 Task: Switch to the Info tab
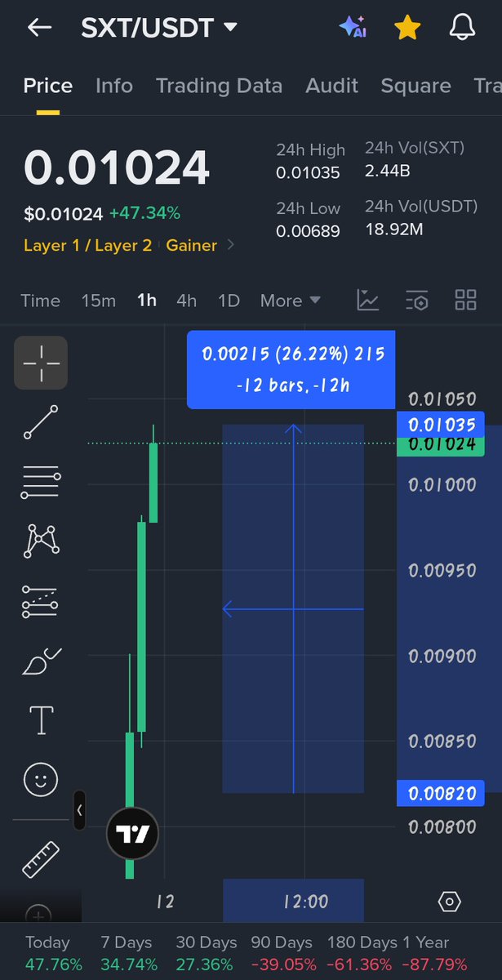click(114, 86)
